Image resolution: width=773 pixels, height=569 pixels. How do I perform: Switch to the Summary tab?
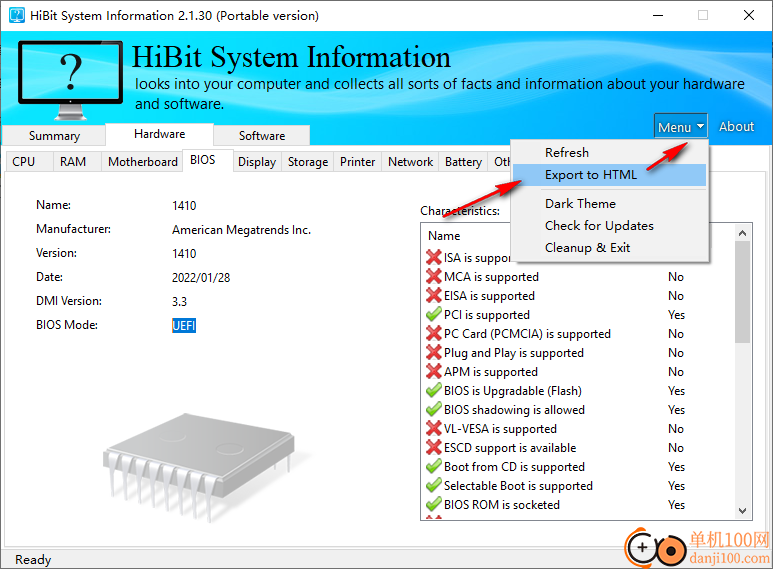click(54, 136)
